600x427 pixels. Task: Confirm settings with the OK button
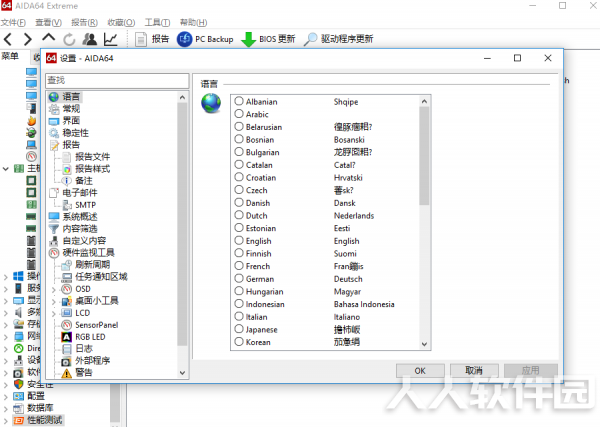[420, 371]
